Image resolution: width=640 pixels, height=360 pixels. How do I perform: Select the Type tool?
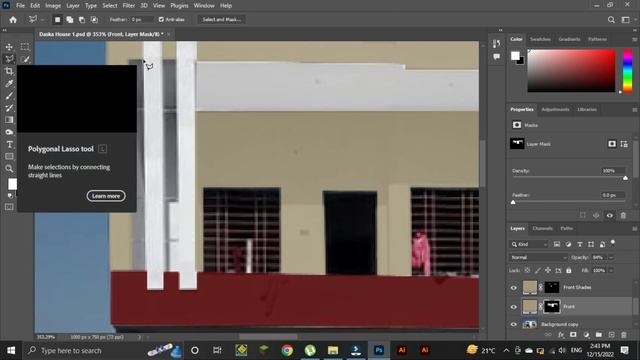tap(9, 144)
